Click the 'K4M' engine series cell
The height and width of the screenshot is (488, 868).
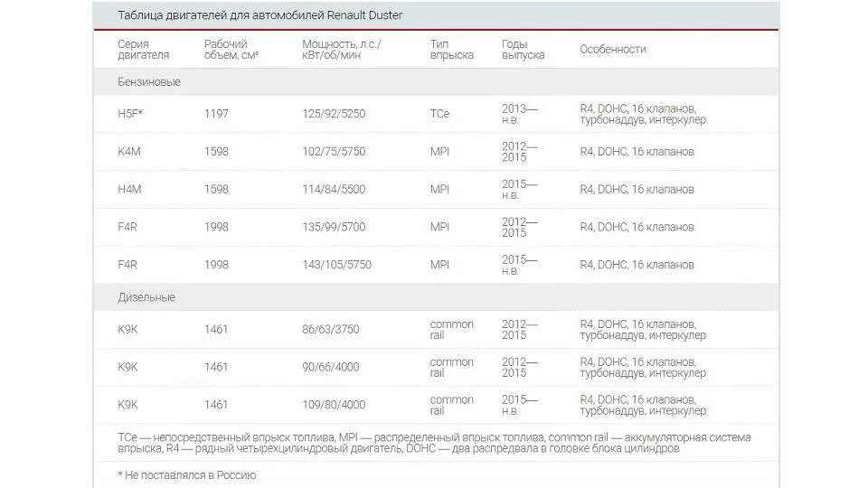tap(129, 152)
